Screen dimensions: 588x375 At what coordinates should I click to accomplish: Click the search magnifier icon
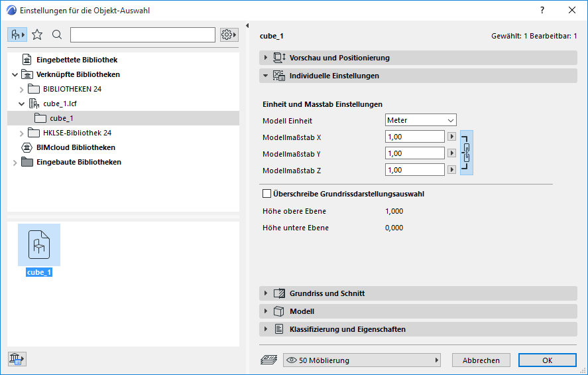pos(57,35)
